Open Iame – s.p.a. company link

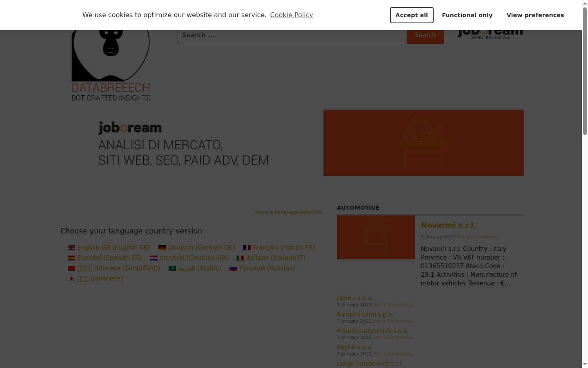point(355,298)
